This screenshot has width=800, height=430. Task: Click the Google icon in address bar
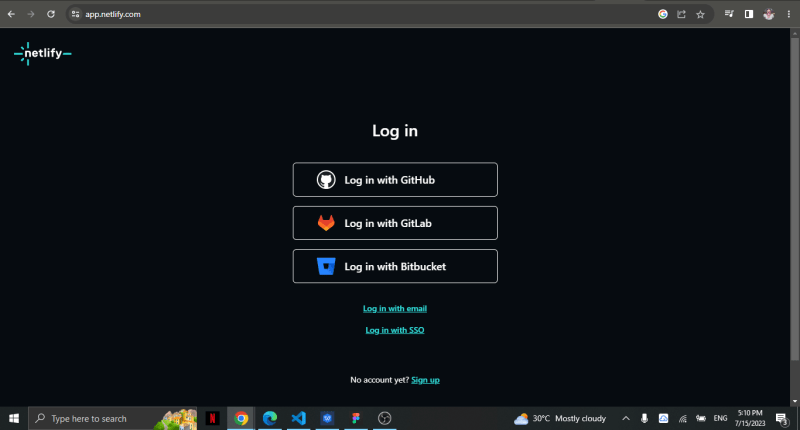click(663, 14)
